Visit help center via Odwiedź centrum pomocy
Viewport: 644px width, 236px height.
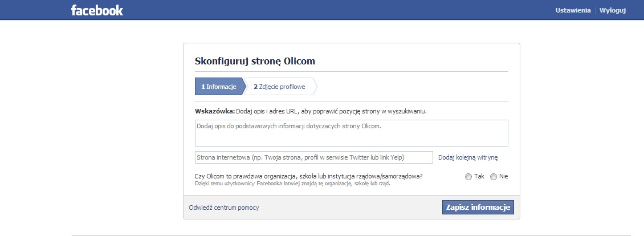click(x=224, y=207)
